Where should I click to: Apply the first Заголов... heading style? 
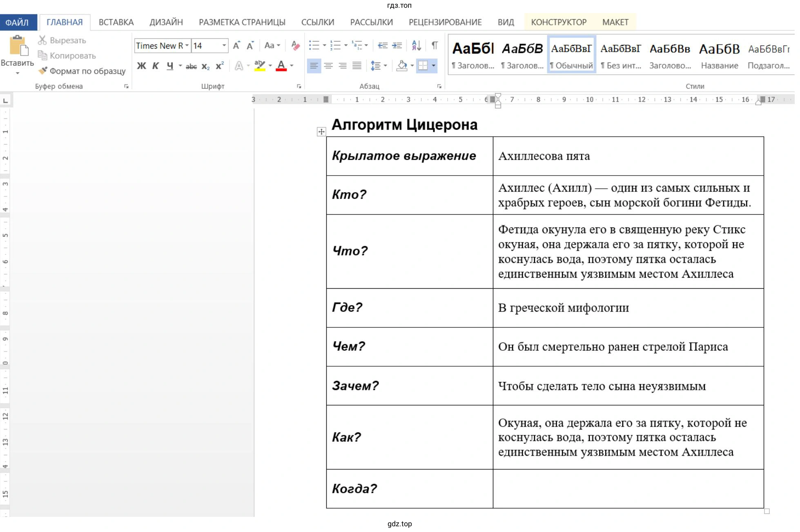click(x=473, y=55)
